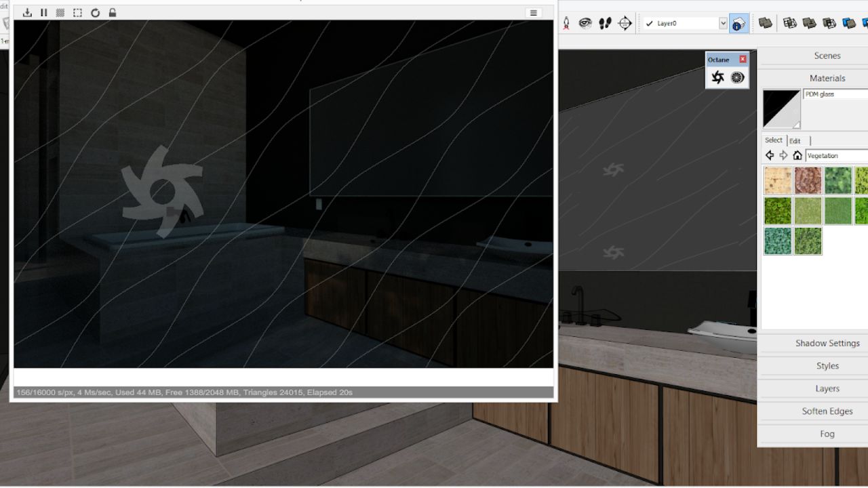This screenshot has height=488, width=868.
Task: Save the rendered image to disk
Action: tap(27, 12)
